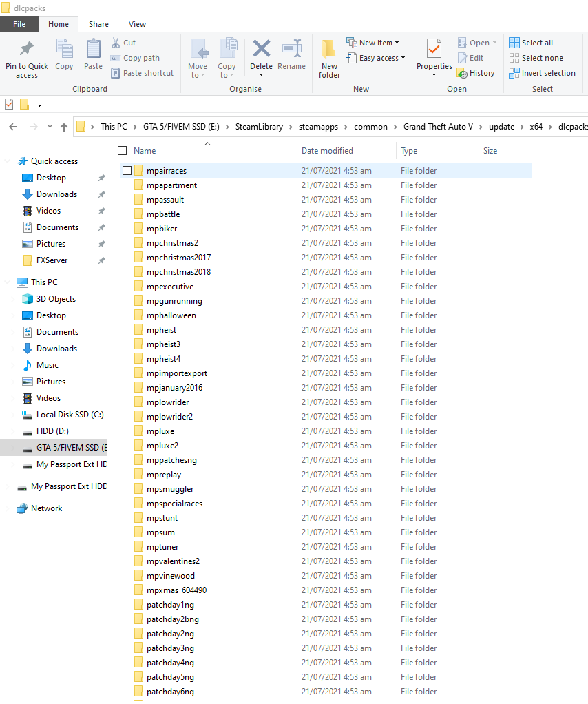Click the Paste clipboard icon
Screen dimensions: 588x704
(x=94, y=49)
